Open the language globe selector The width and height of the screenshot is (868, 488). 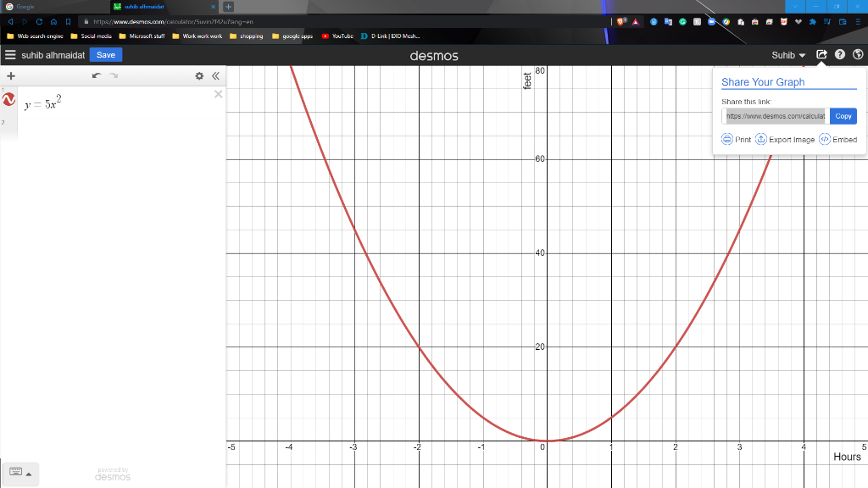pyautogui.click(x=858, y=54)
